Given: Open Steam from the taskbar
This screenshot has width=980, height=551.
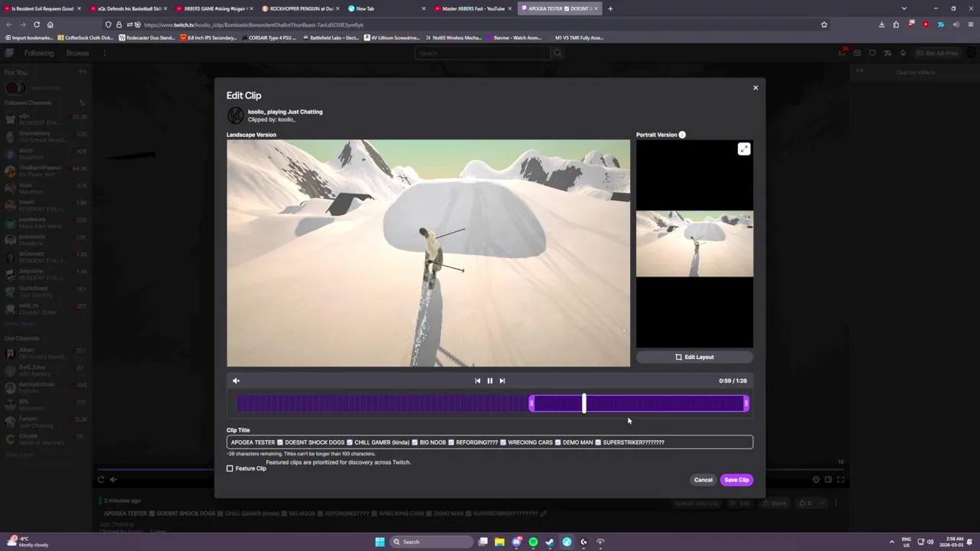Looking at the screenshot, I should (550, 542).
